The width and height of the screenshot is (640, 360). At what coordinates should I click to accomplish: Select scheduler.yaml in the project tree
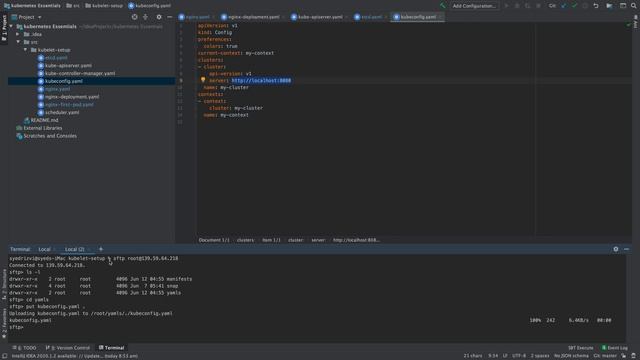[x=62, y=112]
